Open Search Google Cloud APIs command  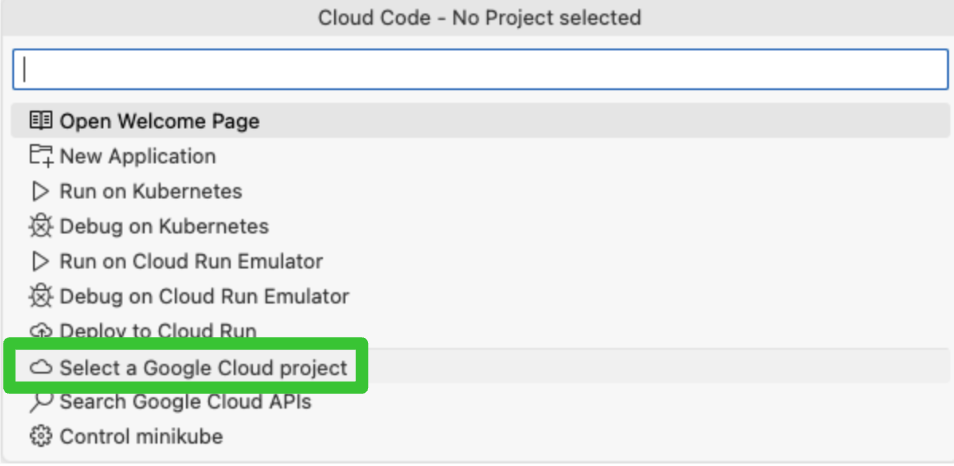185,402
